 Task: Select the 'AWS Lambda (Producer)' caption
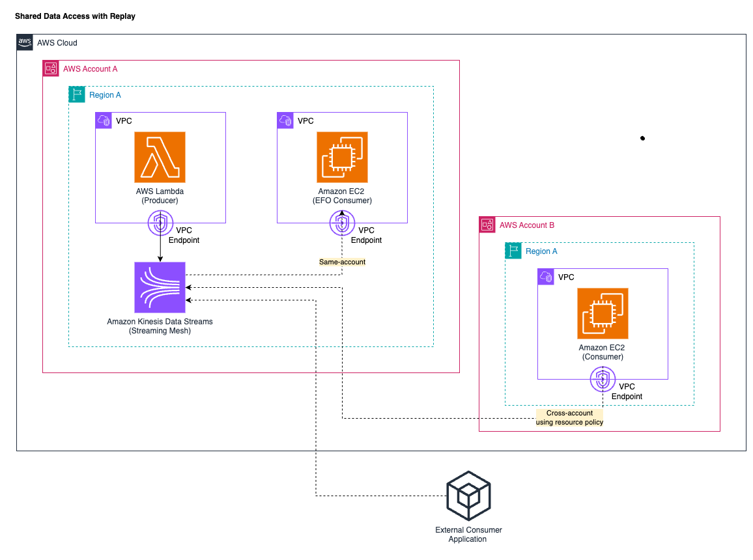tap(160, 196)
